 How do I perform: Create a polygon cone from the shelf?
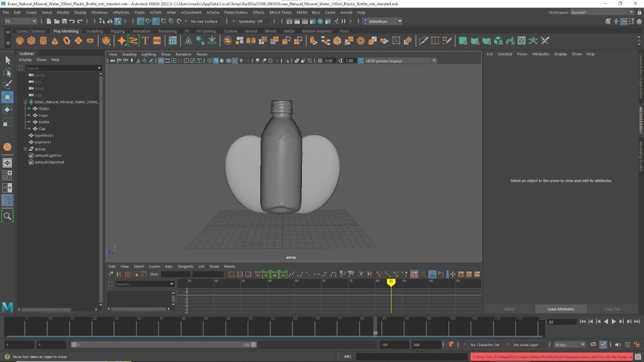point(55,41)
